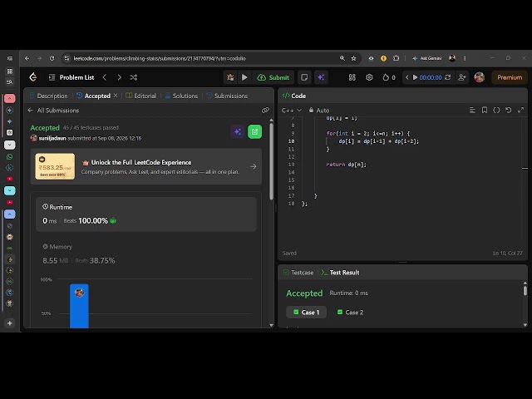Select Case 1 result
This screenshot has height=399, width=532.
tap(307, 313)
